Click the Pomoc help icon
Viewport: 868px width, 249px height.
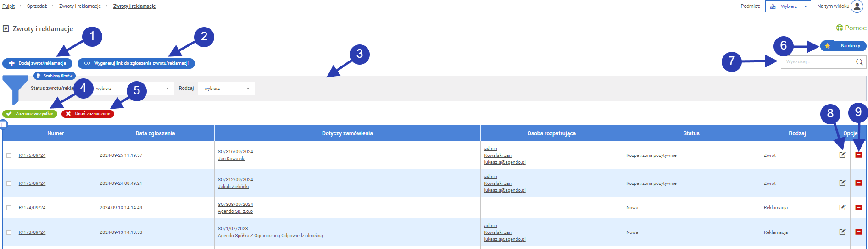840,28
